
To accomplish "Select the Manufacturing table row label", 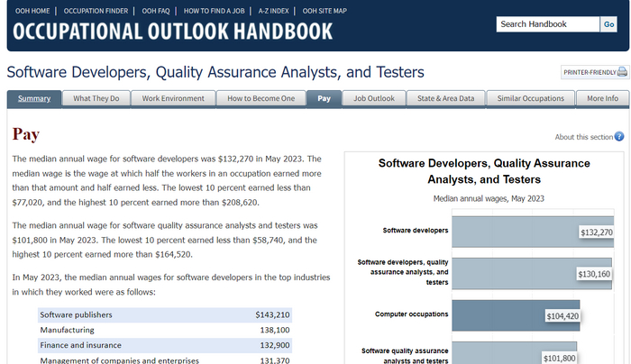I will [x=68, y=331].
